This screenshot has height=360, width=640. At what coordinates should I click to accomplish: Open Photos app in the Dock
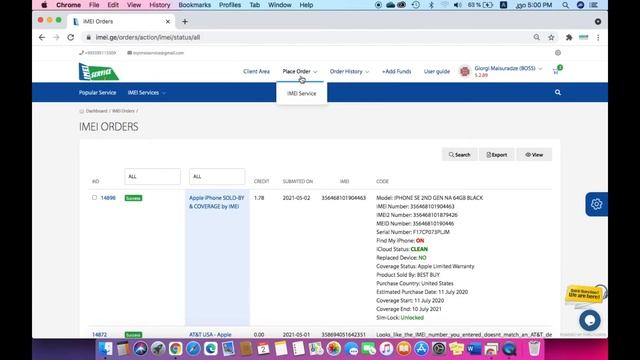(x=333, y=349)
